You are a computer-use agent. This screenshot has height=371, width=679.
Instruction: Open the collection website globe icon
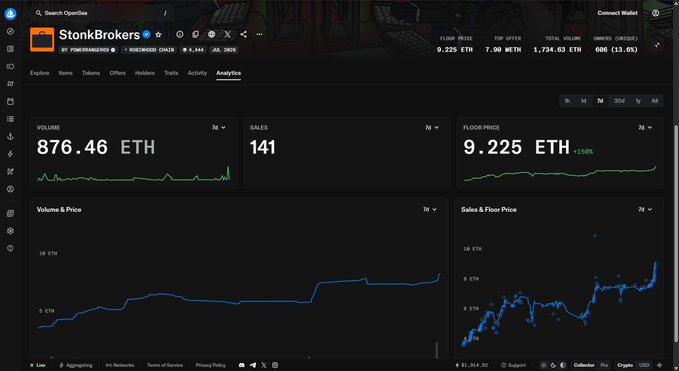[211, 34]
